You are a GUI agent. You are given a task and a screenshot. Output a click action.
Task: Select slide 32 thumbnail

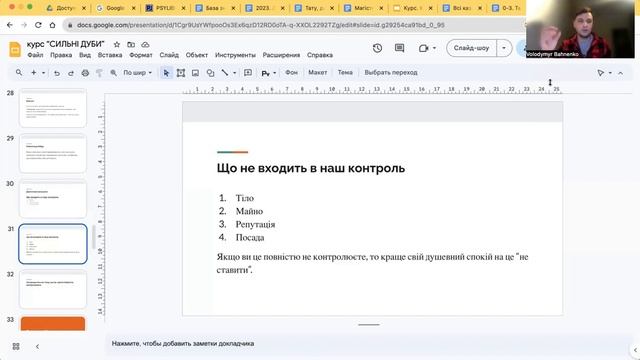53,289
